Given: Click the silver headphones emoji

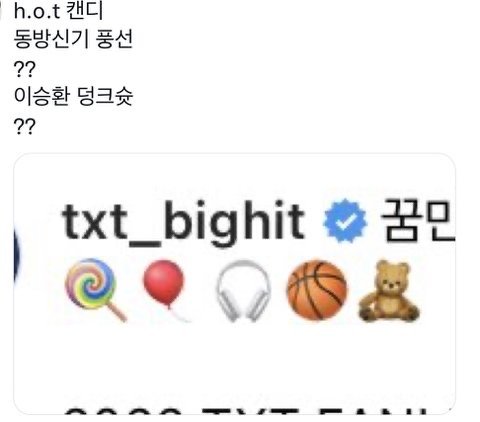Looking at the screenshot, I should [x=243, y=290].
